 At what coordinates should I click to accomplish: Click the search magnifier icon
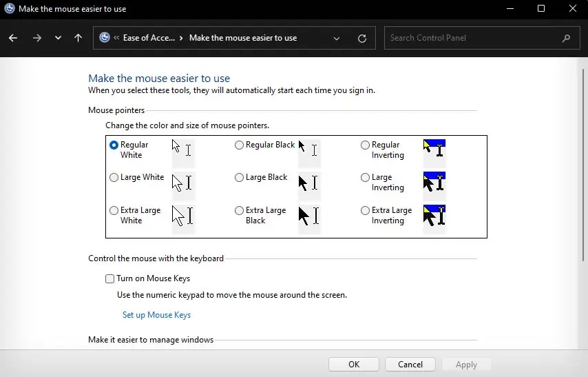click(566, 39)
